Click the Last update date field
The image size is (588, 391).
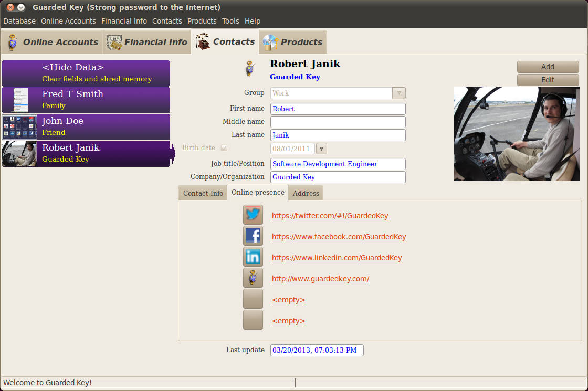tap(317, 350)
